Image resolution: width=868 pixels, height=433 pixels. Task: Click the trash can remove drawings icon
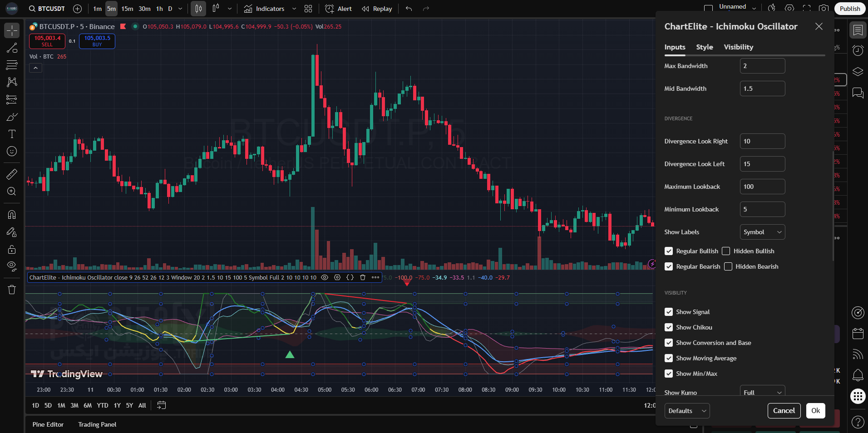[x=12, y=290]
